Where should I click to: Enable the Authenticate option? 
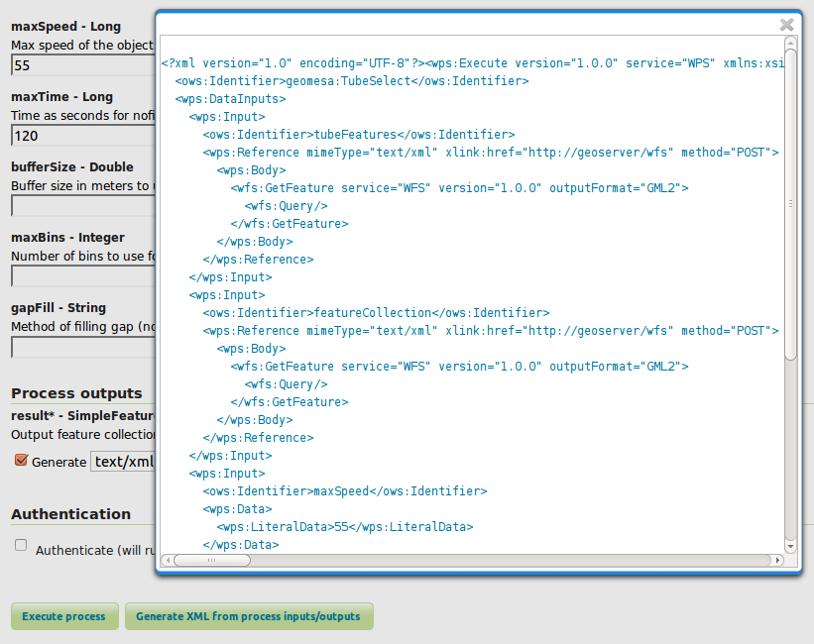click(x=21, y=544)
